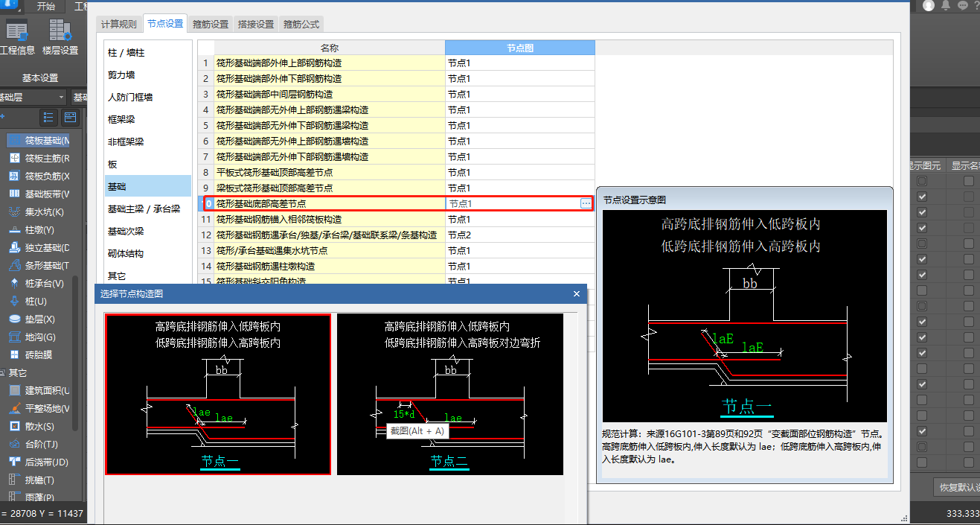Switch to 箍筋设置 tab
This screenshot has width=980, height=525.
click(211, 24)
